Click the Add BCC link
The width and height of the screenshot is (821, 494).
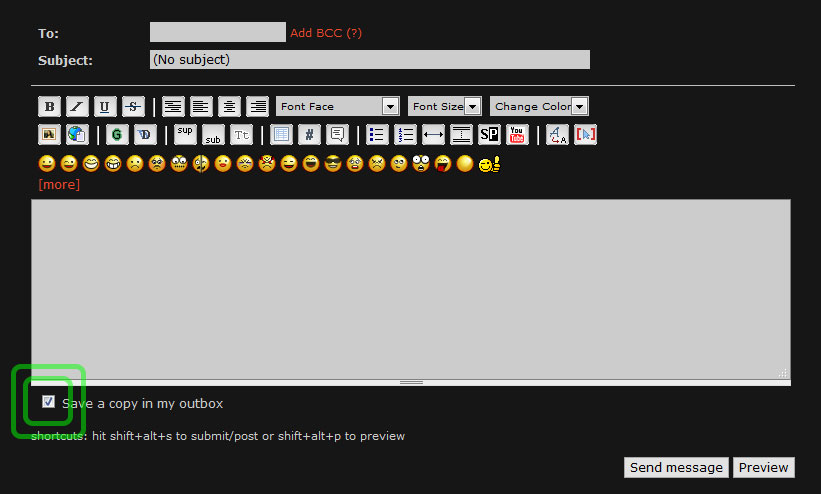[x=326, y=33]
